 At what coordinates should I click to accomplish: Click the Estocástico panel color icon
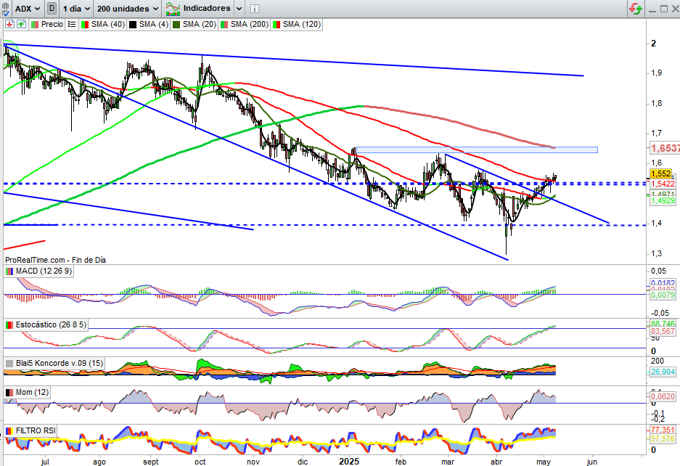(x=9, y=325)
